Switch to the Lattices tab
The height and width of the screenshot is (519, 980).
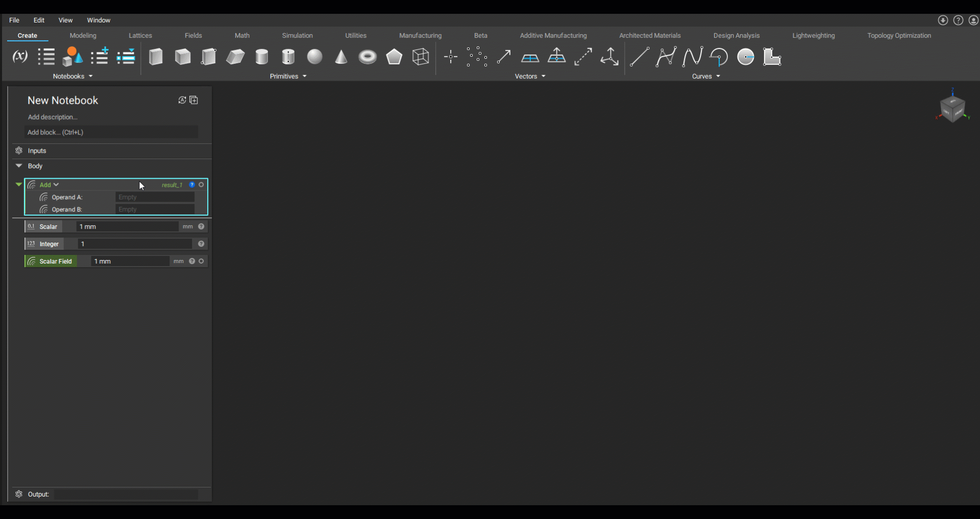tap(140, 35)
